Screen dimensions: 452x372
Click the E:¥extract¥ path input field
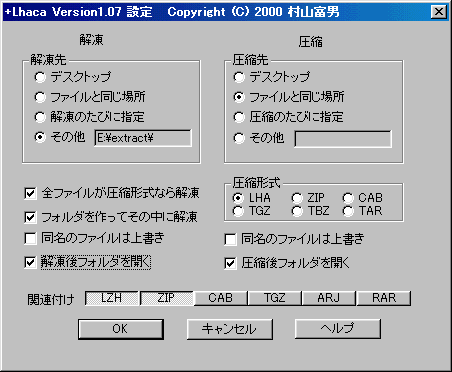pyautogui.click(x=143, y=138)
